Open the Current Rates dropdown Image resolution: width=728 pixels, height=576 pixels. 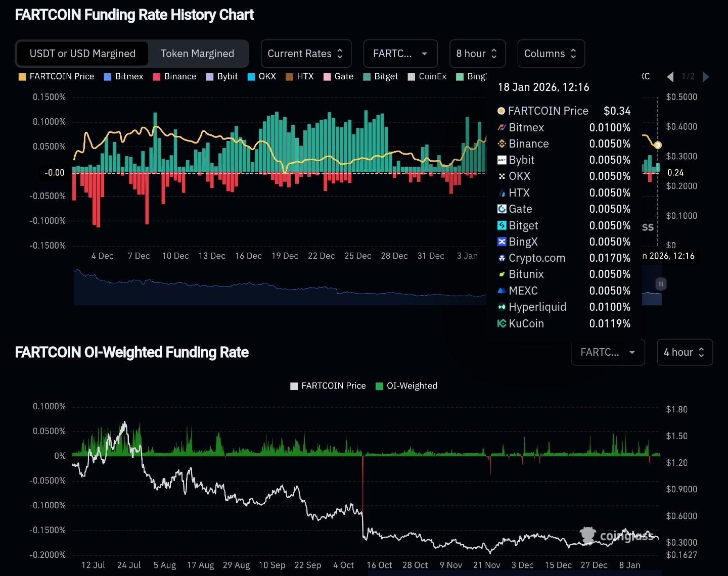pyautogui.click(x=305, y=54)
